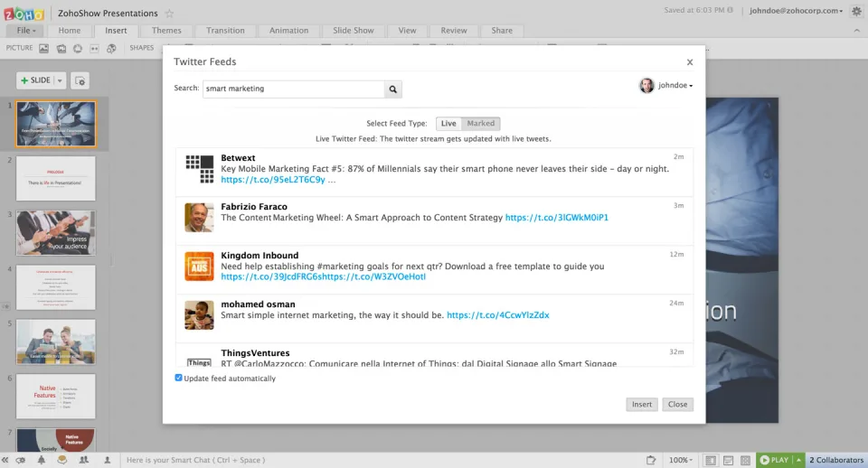The width and height of the screenshot is (868, 468).
Task: Select Marked feed type
Action: 480,124
